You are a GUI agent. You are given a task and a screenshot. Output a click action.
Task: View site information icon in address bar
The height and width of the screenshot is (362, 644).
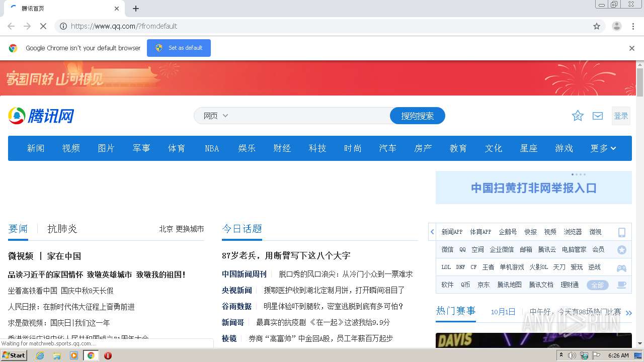click(x=63, y=26)
